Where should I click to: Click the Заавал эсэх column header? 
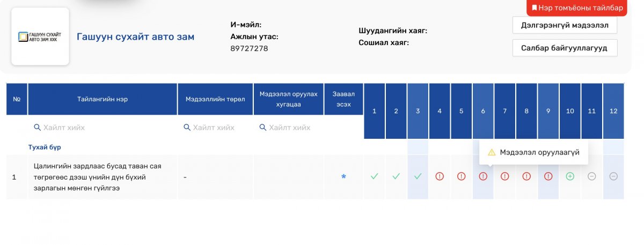[343, 99]
